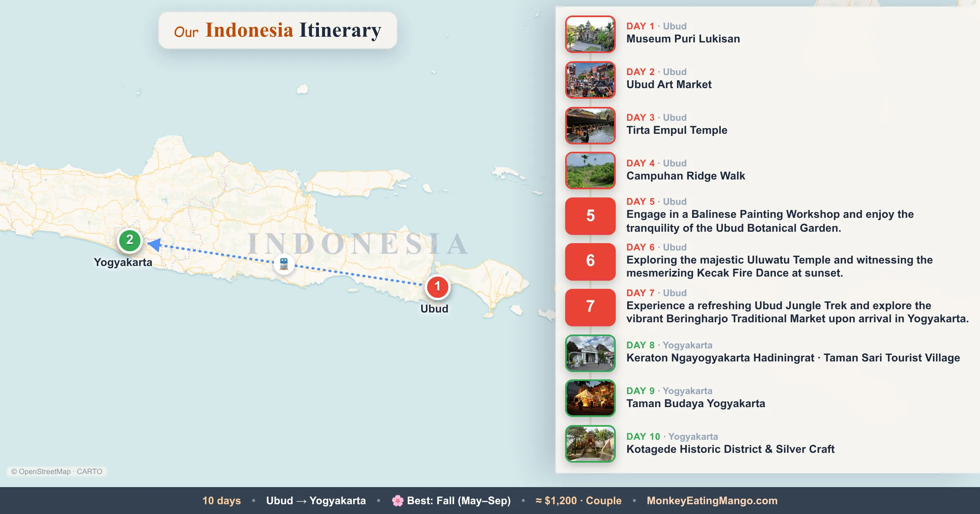
Task: Click the 'DAY 7 · Ubud' label
Action: [x=656, y=293]
